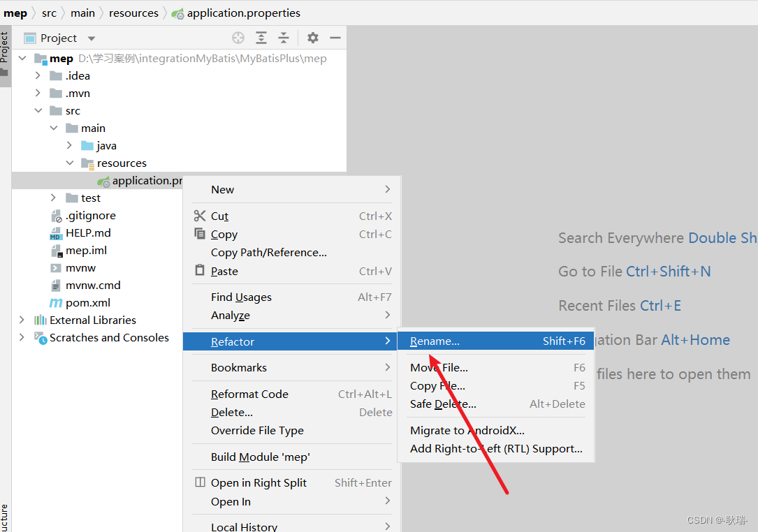Image resolution: width=758 pixels, height=532 pixels.
Task: Open the Open In submenu
Action: point(292,501)
